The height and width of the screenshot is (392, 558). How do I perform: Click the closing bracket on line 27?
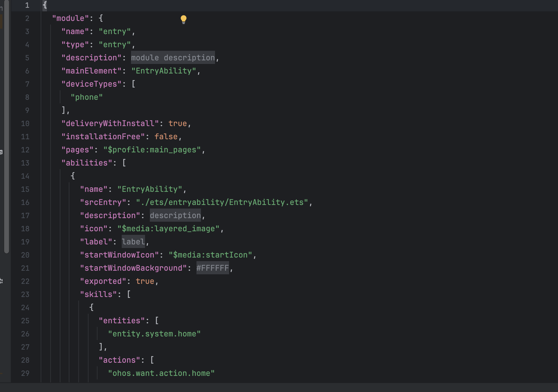(101, 347)
